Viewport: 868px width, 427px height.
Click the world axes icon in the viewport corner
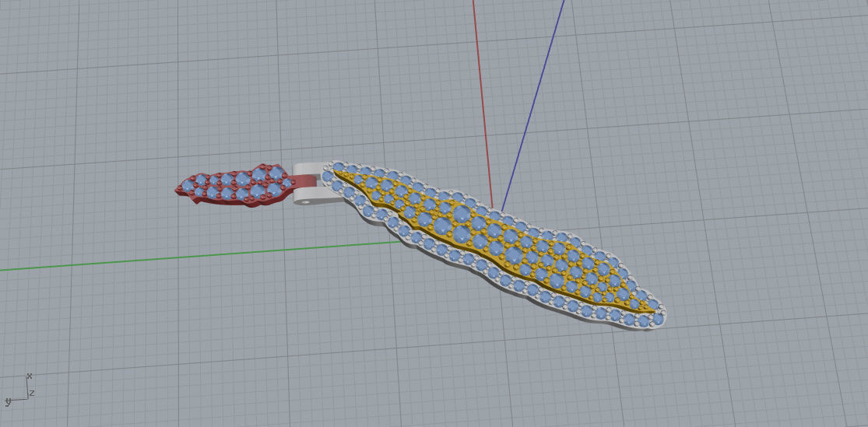point(20,390)
